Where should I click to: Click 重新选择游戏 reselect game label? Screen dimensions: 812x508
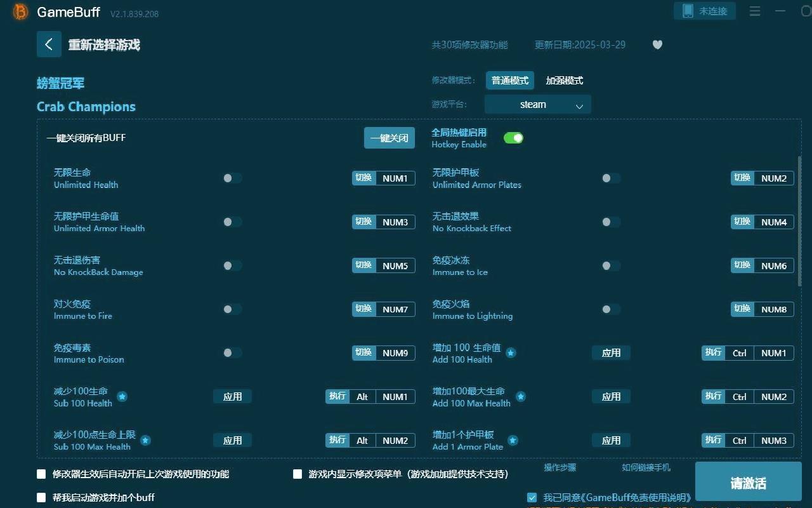point(104,45)
